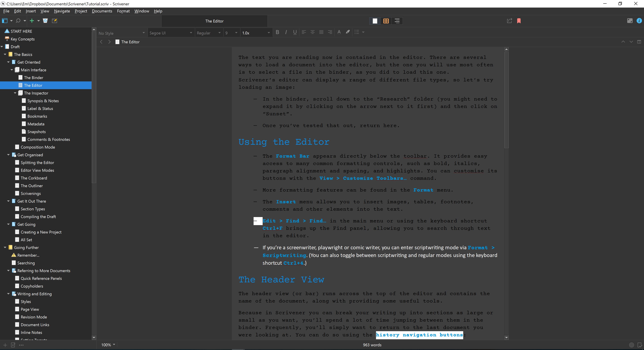Screen dimensions: 644x350
Task: Move selection to Trash icon
Action: (45, 21)
